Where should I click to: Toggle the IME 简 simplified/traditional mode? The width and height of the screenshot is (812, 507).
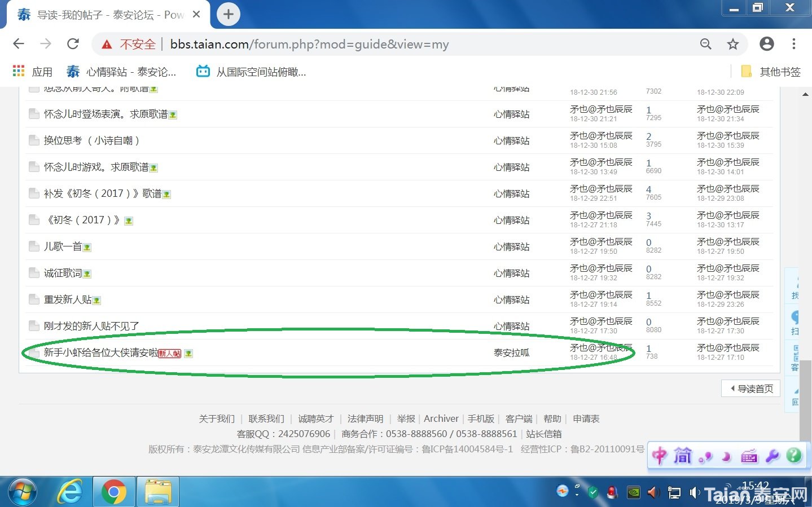click(x=682, y=456)
